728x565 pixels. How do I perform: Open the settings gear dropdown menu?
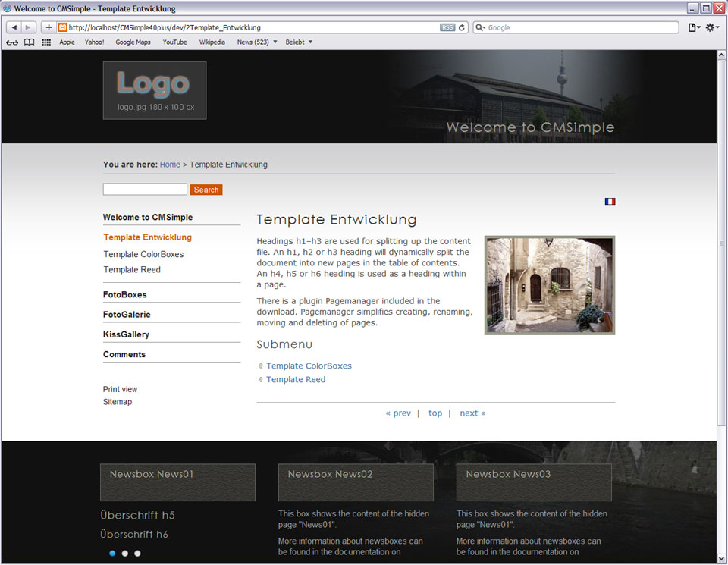coord(712,27)
